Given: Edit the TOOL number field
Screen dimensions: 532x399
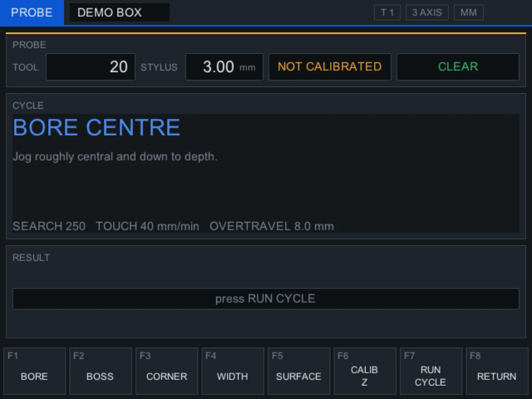Looking at the screenshot, I should point(91,67).
